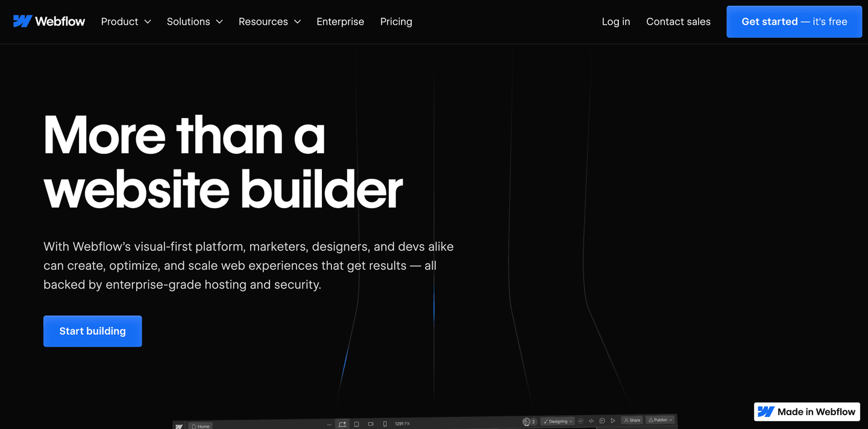Expand the Solutions dropdown
The width and height of the screenshot is (868, 429).
click(x=195, y=21)
